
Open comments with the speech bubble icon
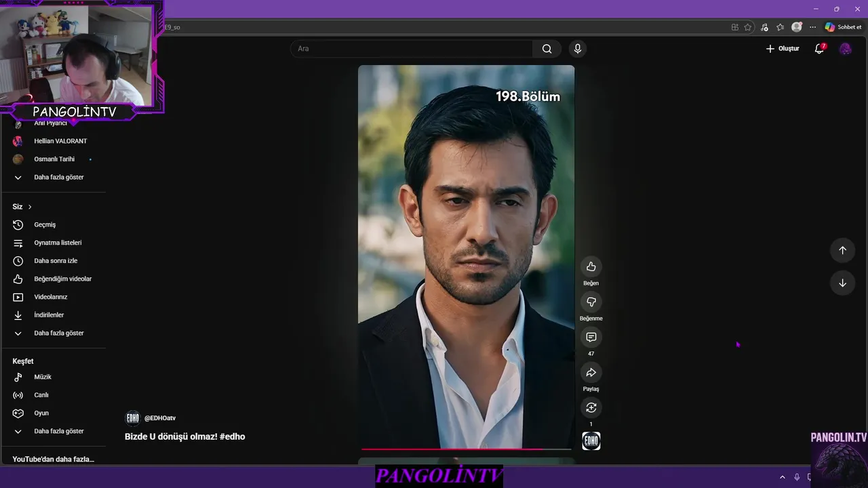tap(591, 337)
